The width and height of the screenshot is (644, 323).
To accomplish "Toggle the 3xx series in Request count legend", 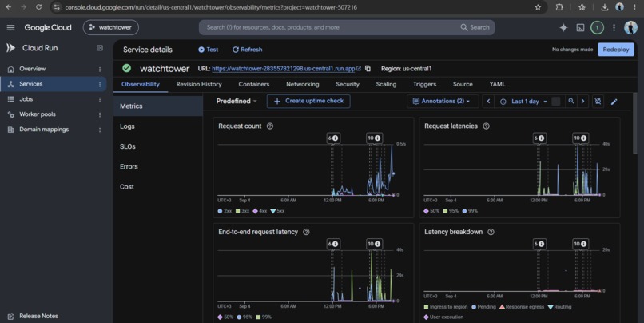I will (242, 211).
